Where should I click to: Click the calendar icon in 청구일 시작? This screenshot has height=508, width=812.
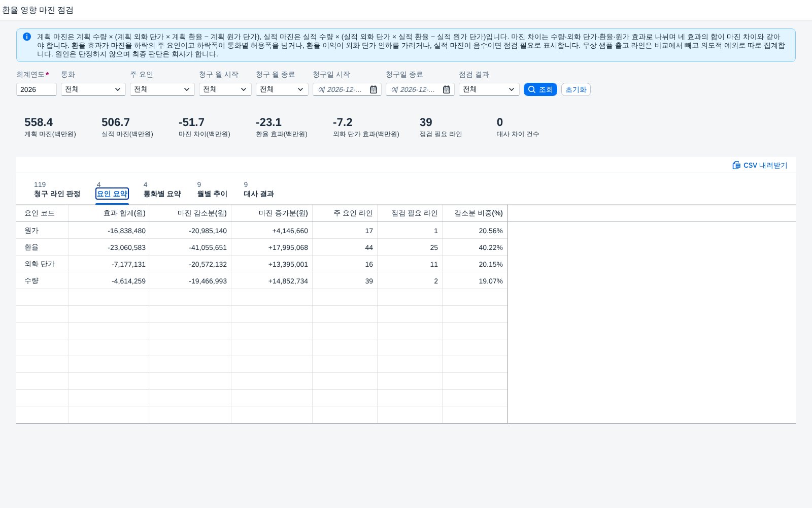click(374, 89)
